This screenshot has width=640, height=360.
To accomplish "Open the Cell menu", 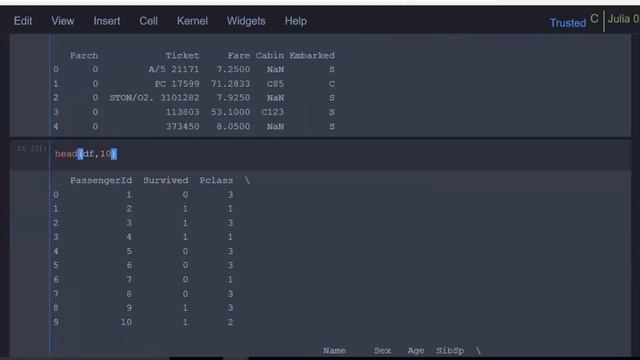I will coord(149,21).
